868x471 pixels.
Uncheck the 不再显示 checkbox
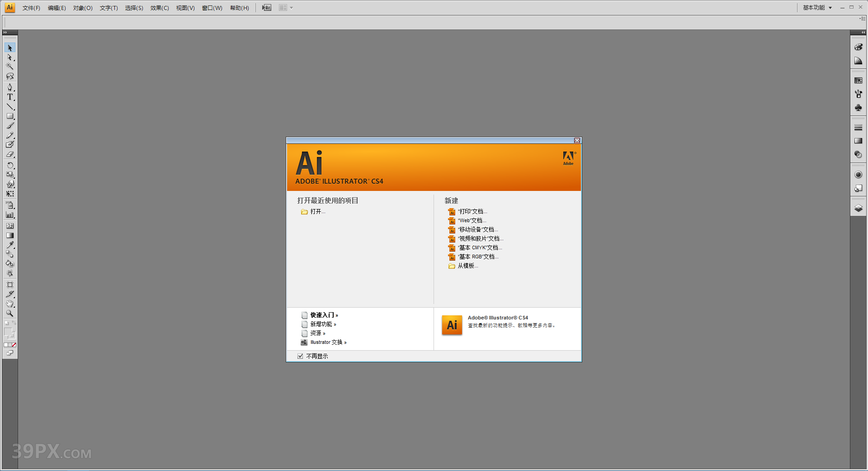tap(300, 356)
